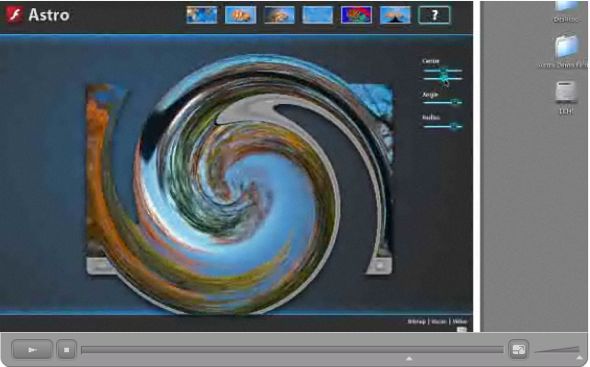This screenshot has width=590, height=367.
Task: Switch to the Video mode link
Action: click(460, 321)
